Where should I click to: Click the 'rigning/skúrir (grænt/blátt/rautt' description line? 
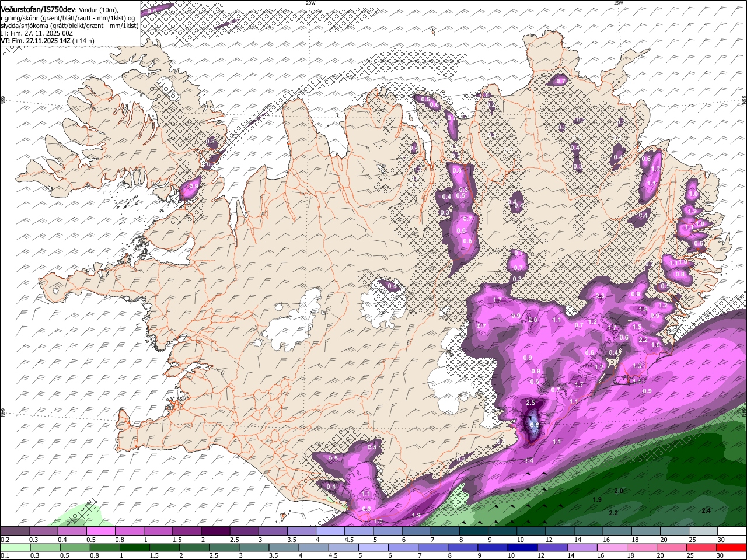68,18
